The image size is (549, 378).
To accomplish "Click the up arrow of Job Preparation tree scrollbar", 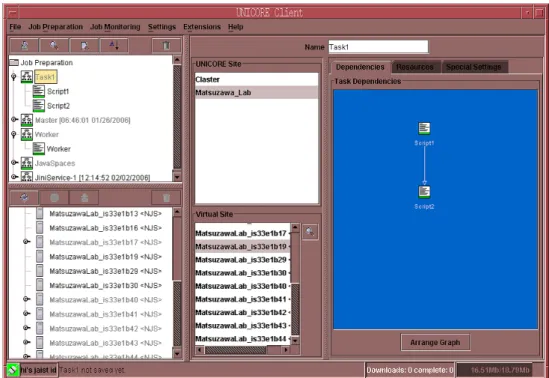I will click(177, 60).
